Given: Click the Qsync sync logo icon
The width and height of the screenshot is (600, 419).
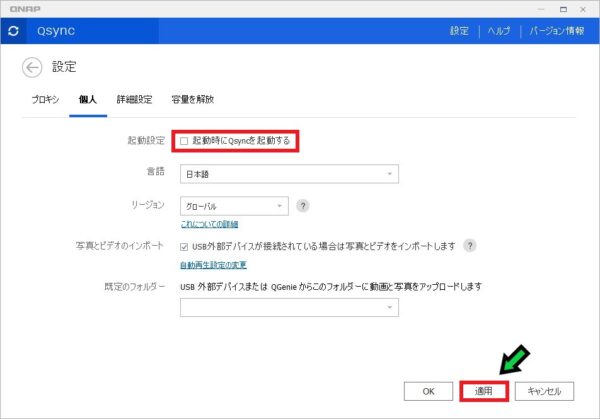Looking at the screenshot, I should pos(13,31).
